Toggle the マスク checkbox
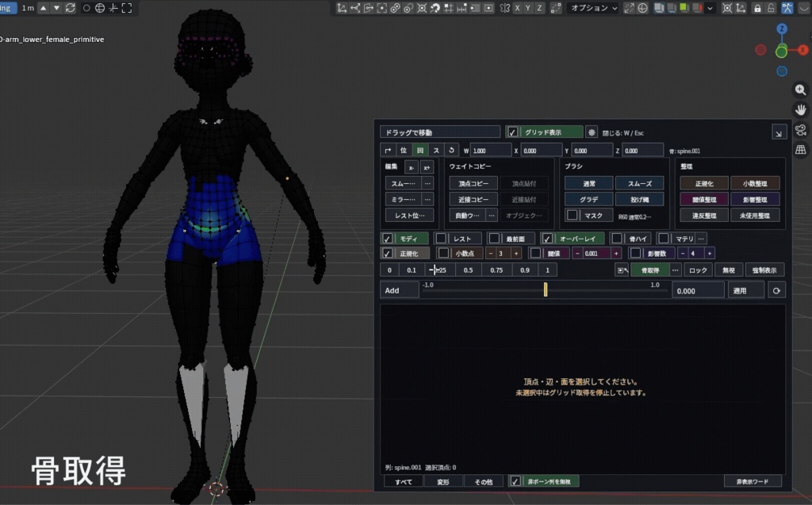Viewport: 812px width, 505px height. pos(573,215)
